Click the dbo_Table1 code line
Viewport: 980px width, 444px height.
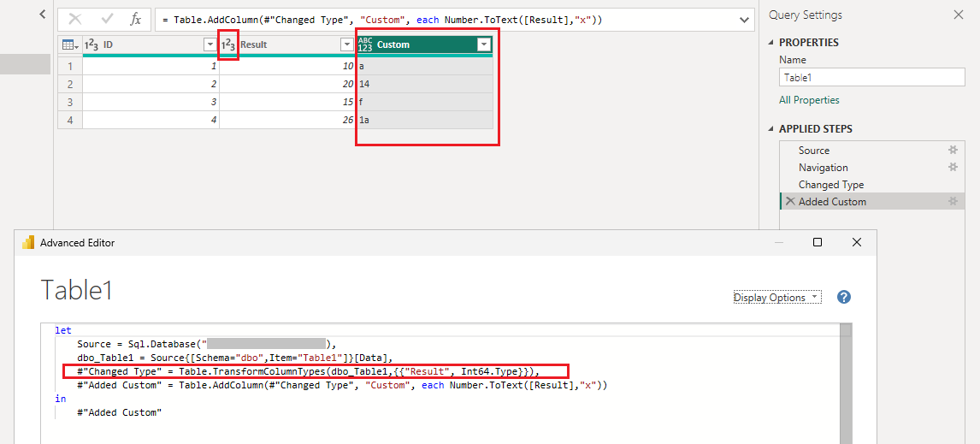[x=234, y=358]
